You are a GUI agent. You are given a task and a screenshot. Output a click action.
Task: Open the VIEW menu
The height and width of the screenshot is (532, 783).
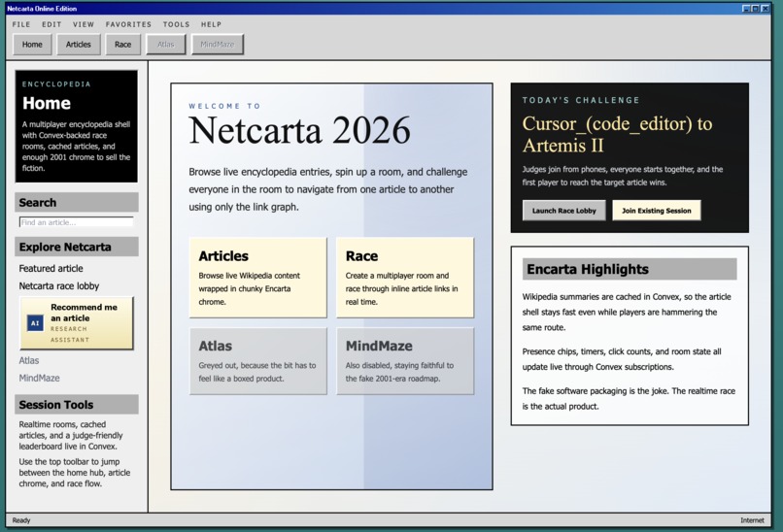84,24
